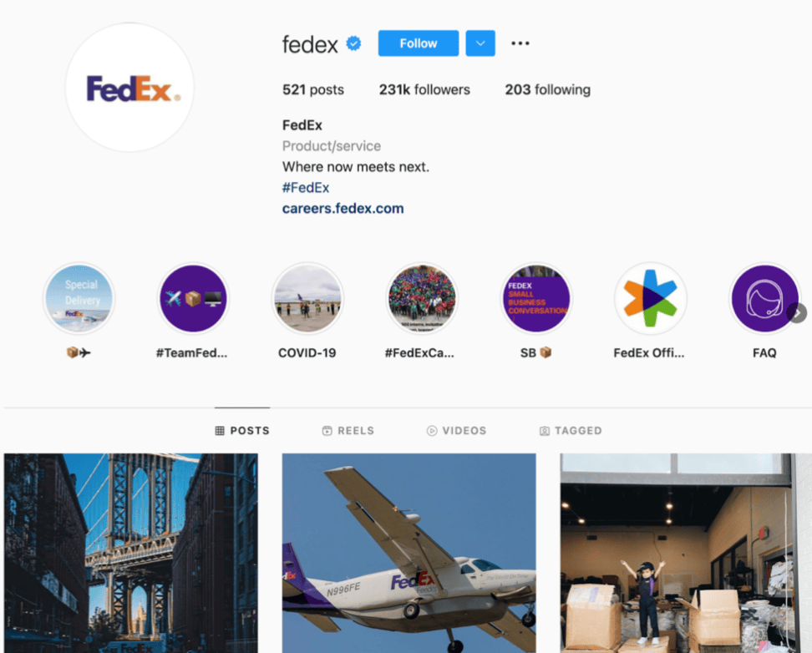Viewport: 812px width, 653px height.
Task: Open the Special Delivery story highlight
Action: tap(79, 298)
